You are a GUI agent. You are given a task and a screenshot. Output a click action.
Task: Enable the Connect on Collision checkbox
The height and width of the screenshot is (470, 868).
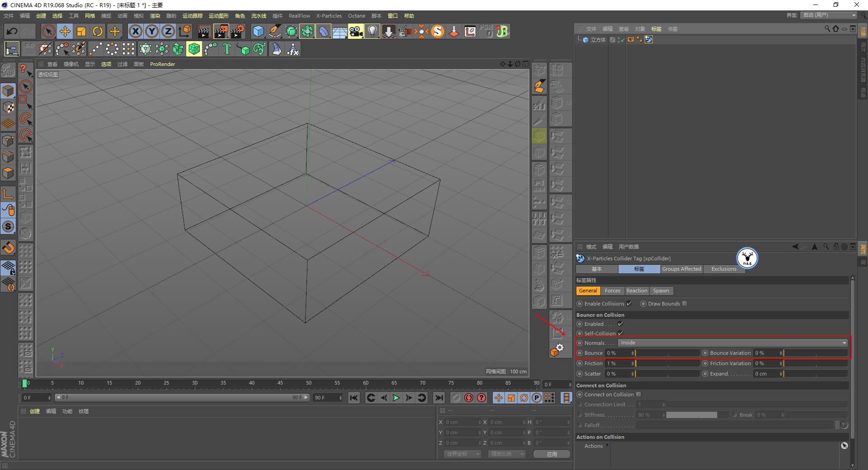tap(638, 394)
